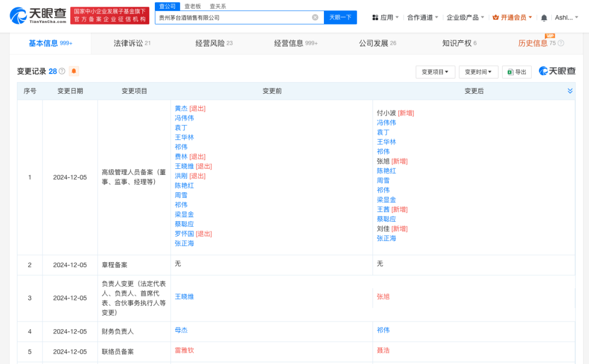Select the 公司发展 tab
The width and height of the screenshot is (589, 364).
tap(377, 43)
